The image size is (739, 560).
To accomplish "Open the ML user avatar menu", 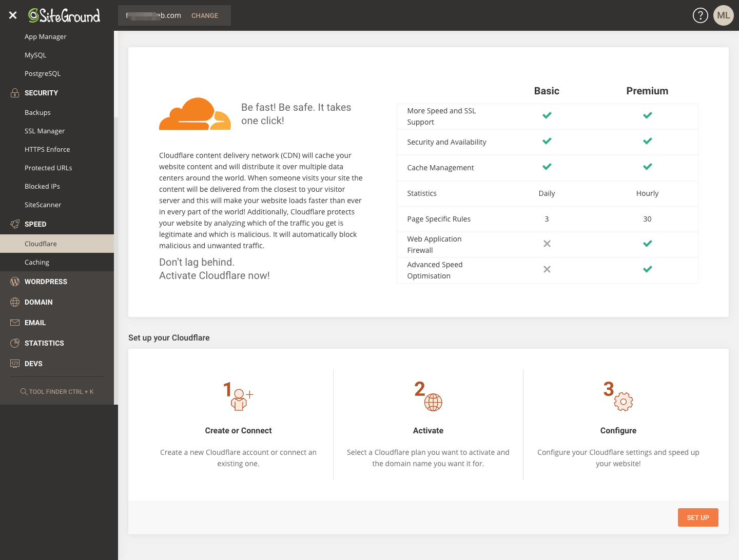I will 724,15.
